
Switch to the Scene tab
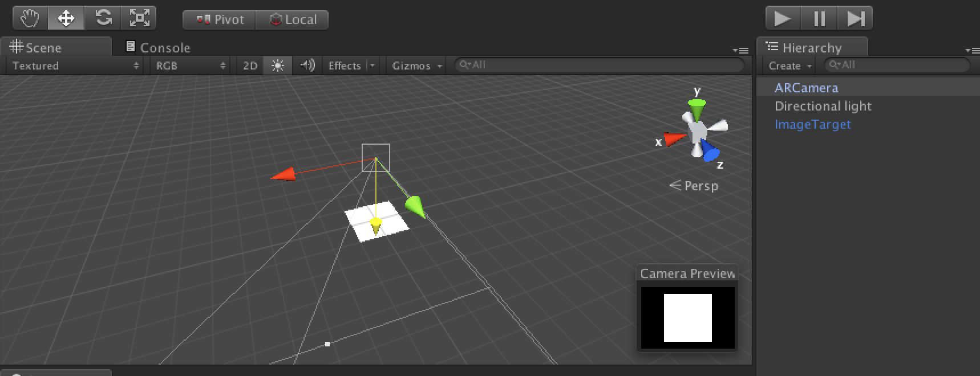[x=56, y=47]
